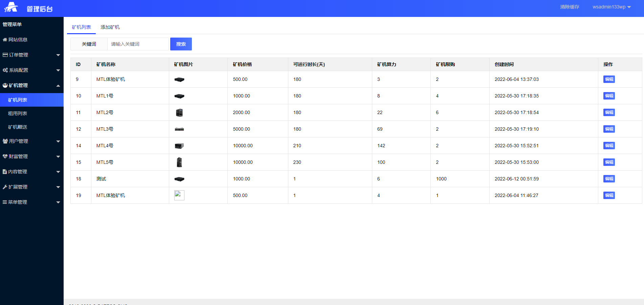Click the users icon beside 用户管理
644x305 pixels.
5,141
